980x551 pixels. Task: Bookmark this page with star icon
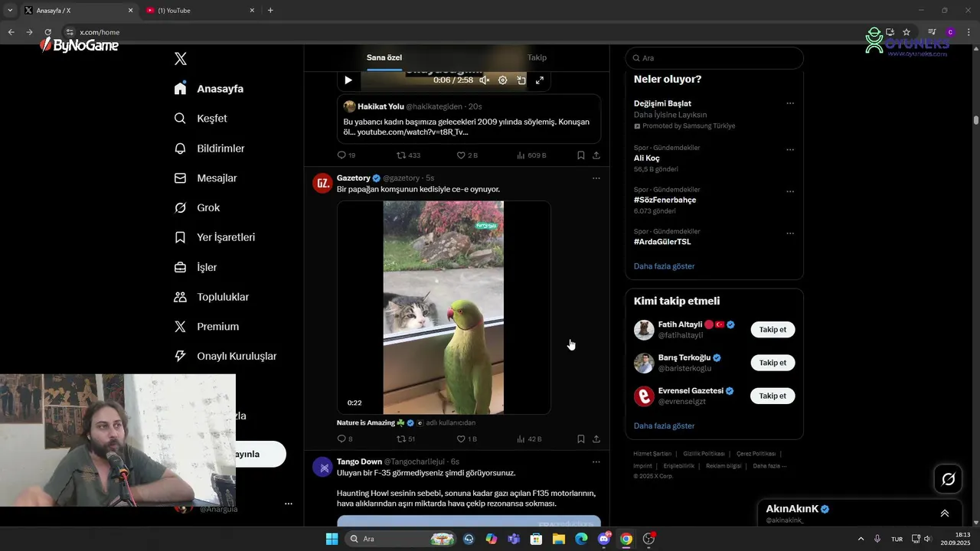coord(906,32)
